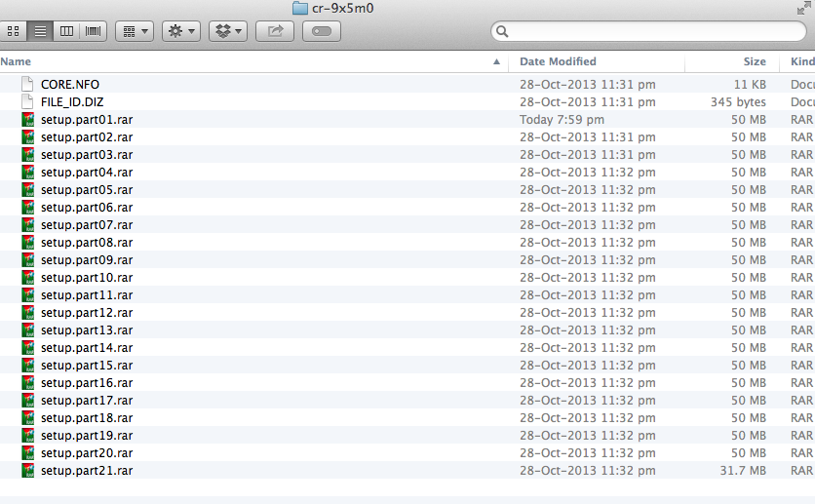This screenshot has width=815, height=504.
Task: Click the setup.part09.rar archive icon
Action: click(x=28, y=259)
